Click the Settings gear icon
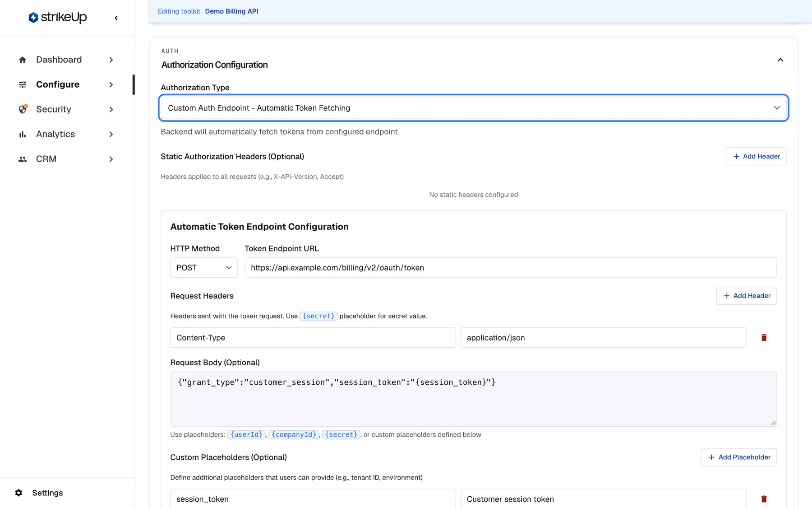 point(18,493)
